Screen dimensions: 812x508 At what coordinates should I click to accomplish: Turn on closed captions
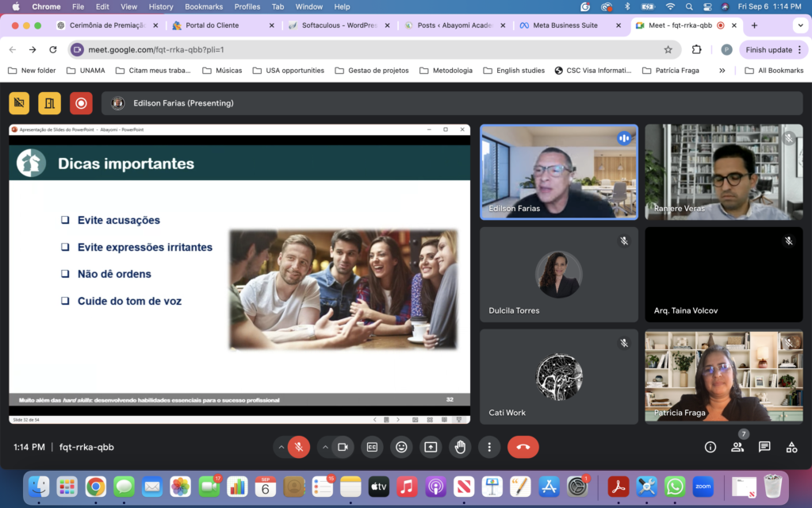click(x=372, y=447)
